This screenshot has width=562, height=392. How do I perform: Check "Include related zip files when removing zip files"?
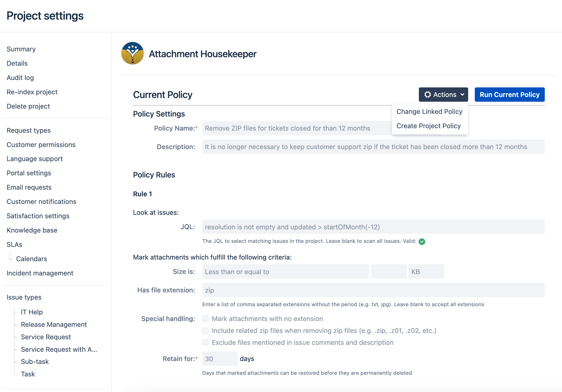[205, 331]
